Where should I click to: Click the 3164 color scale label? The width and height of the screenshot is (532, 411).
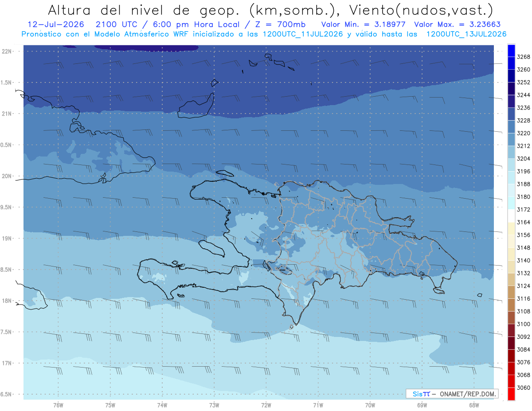point(524,222)
